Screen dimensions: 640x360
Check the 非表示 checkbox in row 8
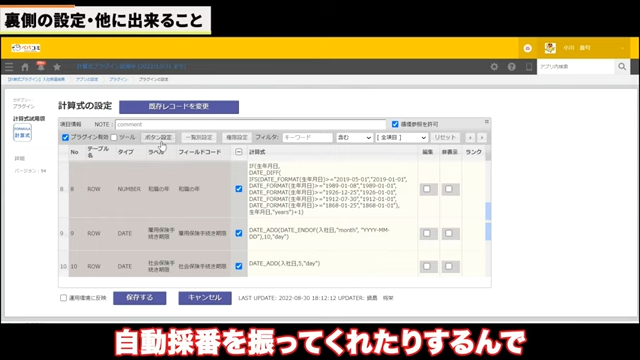(449, 189)
